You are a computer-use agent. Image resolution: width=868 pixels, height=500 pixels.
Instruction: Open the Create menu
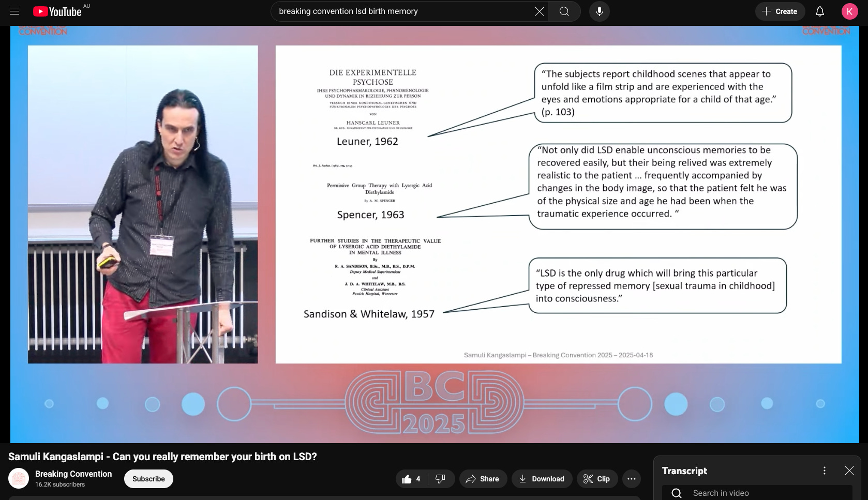click(780, 11)
